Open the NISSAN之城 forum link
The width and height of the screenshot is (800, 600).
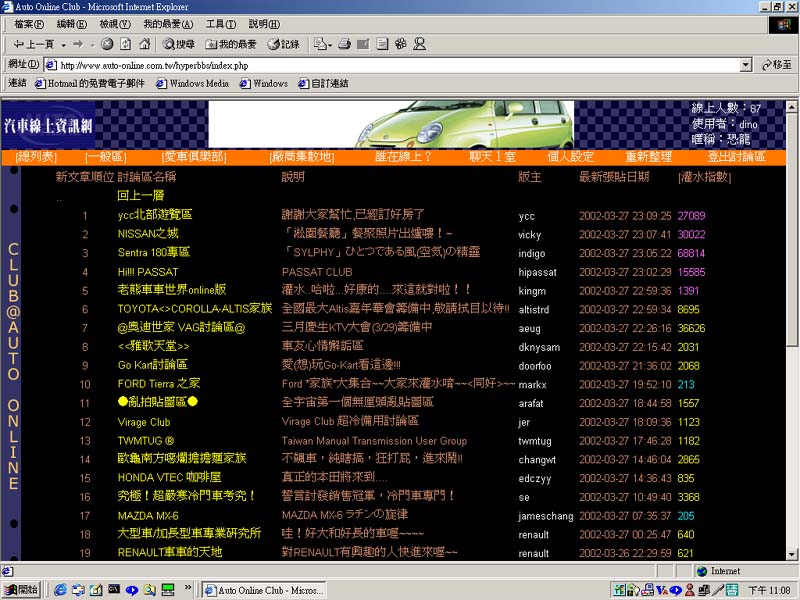coord(147,234)
